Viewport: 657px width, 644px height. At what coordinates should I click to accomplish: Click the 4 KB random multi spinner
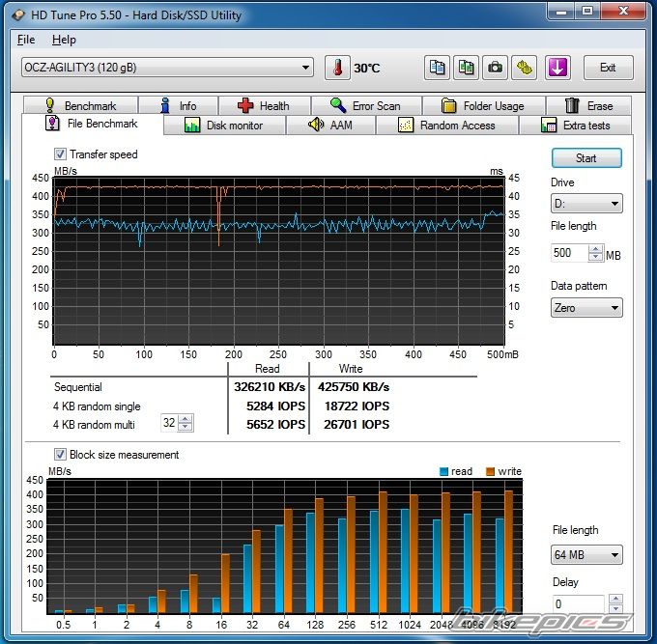point(186,423)
